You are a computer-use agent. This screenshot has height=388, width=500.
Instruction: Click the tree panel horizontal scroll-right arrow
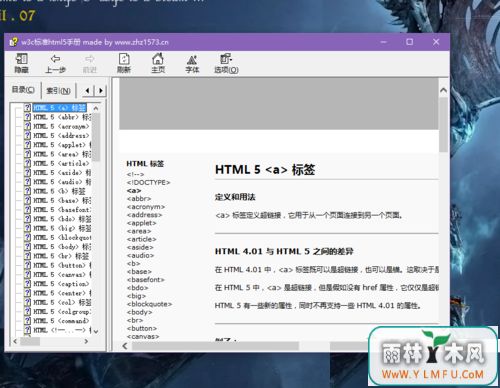click(x=86, y=341)
